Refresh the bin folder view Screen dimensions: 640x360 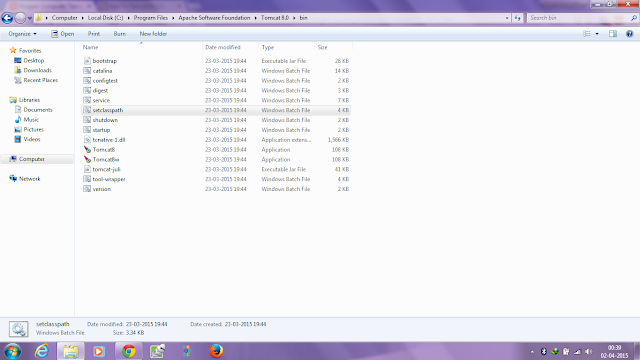(518, 18)
